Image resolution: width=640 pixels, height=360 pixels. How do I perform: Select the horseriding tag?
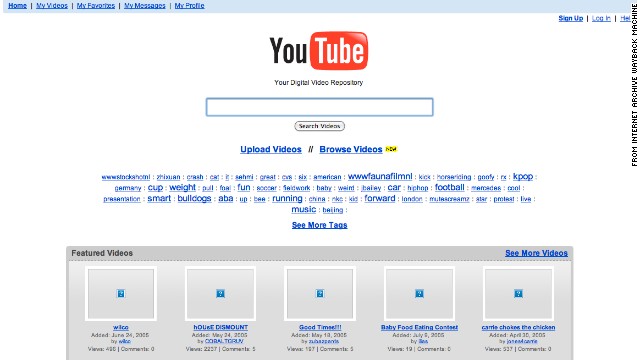[x=454, y=177]
